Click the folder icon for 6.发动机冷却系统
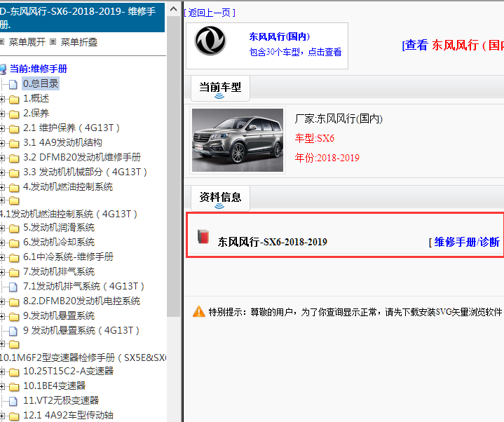This screenshot has width=504, height=422. [x=14, y=243]
